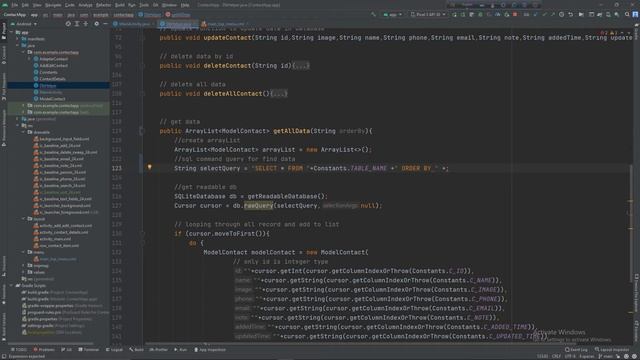The height and width of the screenshot is (360, 640).
Task: Click the CRLF line separator in status bar
Action: point(556,356)
